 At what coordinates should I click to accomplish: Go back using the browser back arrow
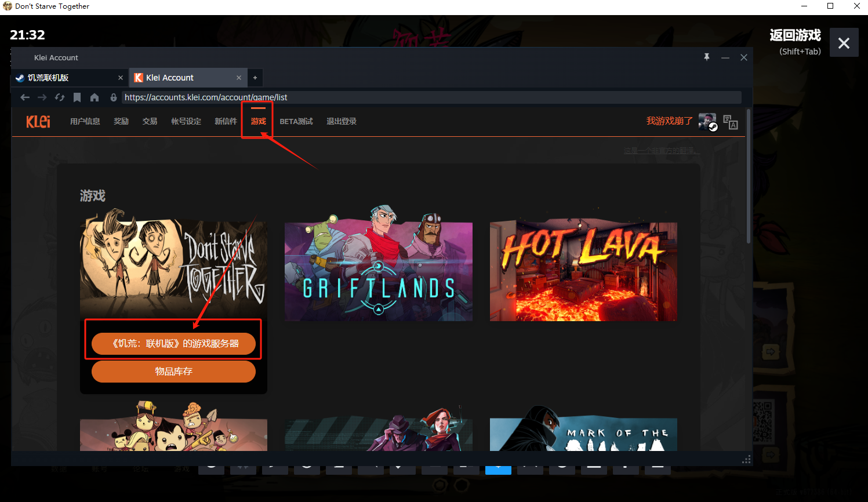(x=25, y=97)
